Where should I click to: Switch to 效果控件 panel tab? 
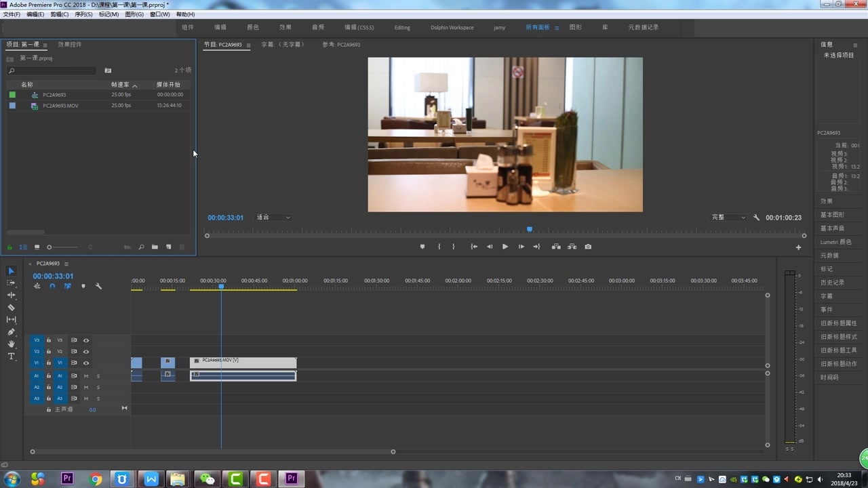[x=70, y=45]
